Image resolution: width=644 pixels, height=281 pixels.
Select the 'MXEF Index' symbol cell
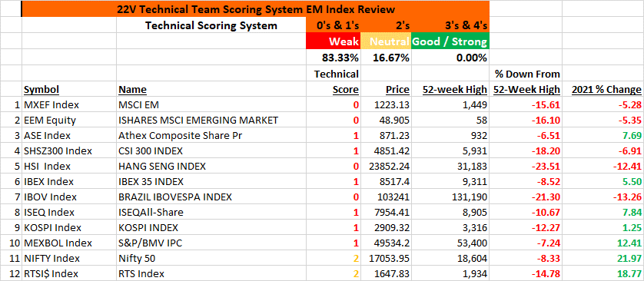[69, 105]
